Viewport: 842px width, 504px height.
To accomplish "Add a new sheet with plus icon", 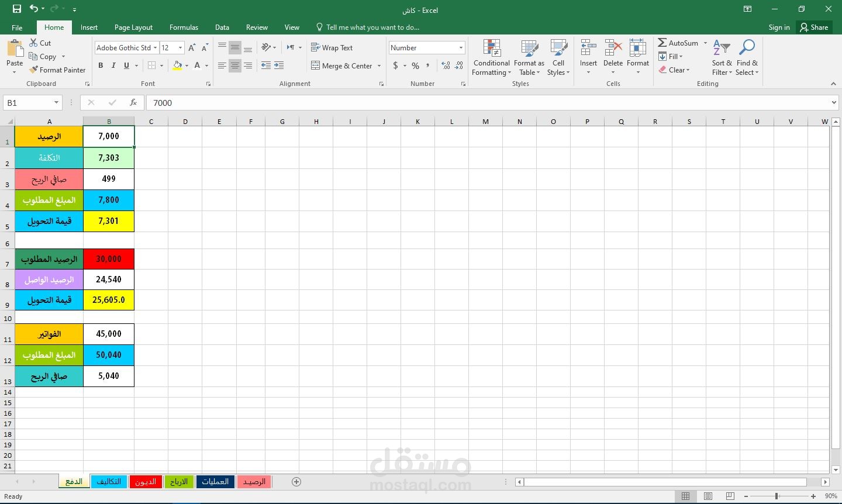I will [296, 482].
